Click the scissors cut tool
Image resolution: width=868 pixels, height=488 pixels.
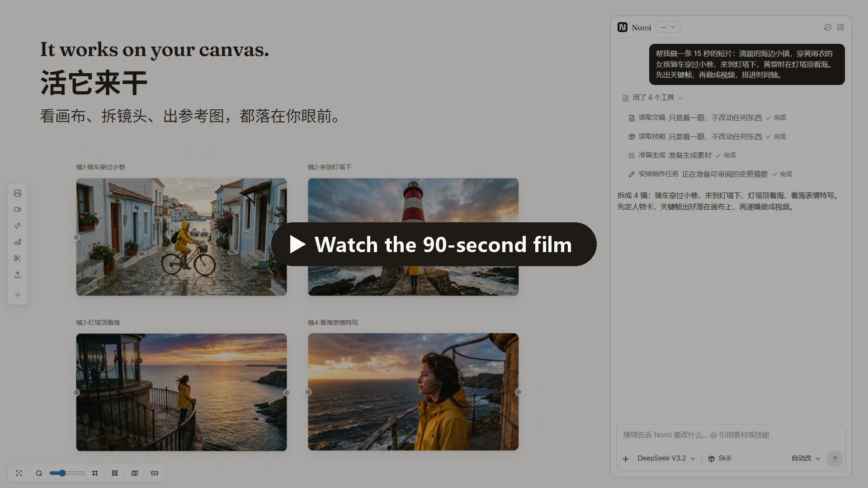(18, 258)
